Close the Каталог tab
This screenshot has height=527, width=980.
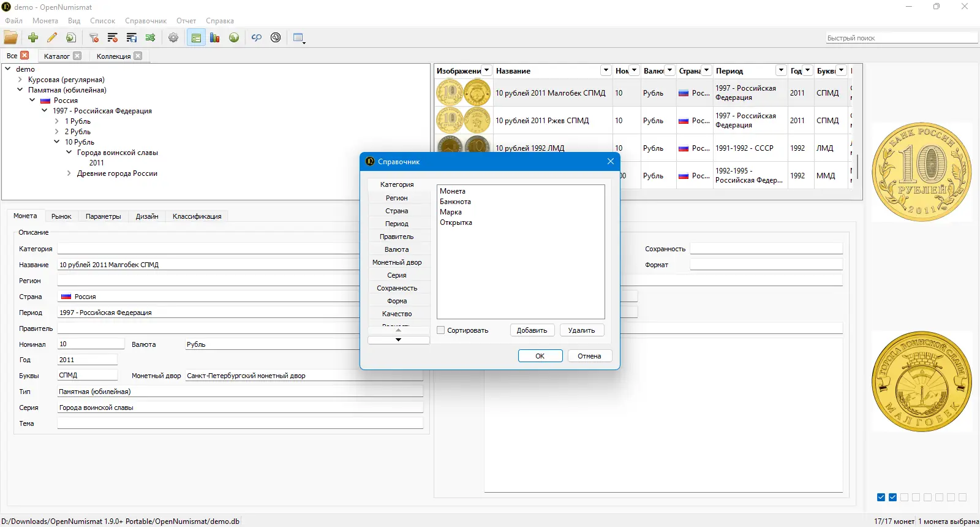77,56
